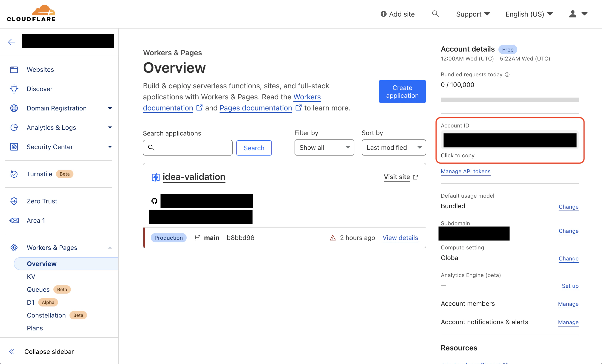Click the git branch icon next to main

[x=197, y=238]
